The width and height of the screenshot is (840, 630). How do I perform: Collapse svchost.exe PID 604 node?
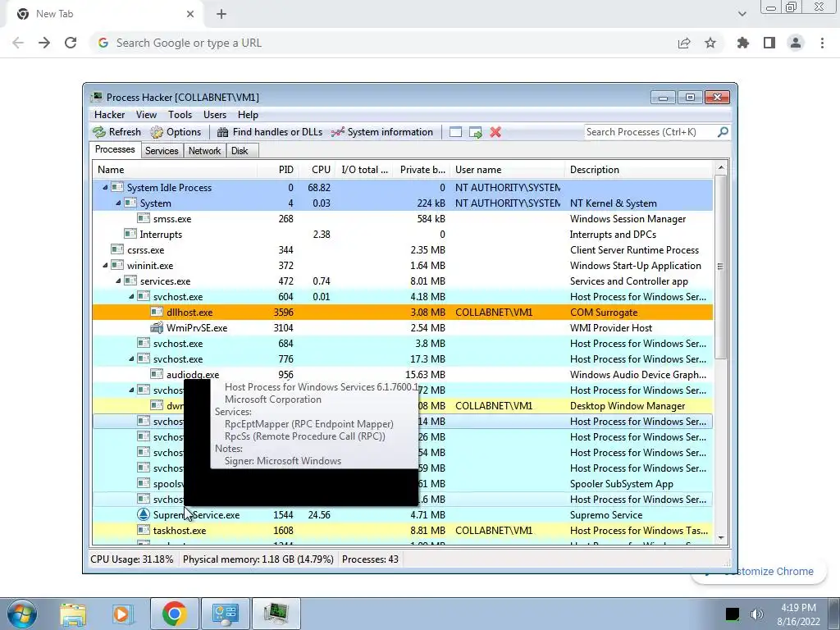coord(131,296)
